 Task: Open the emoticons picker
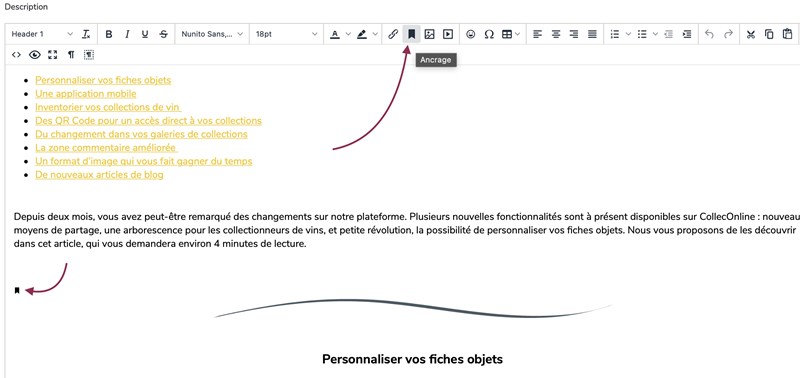pyautogui.click(x=471, y=34)
